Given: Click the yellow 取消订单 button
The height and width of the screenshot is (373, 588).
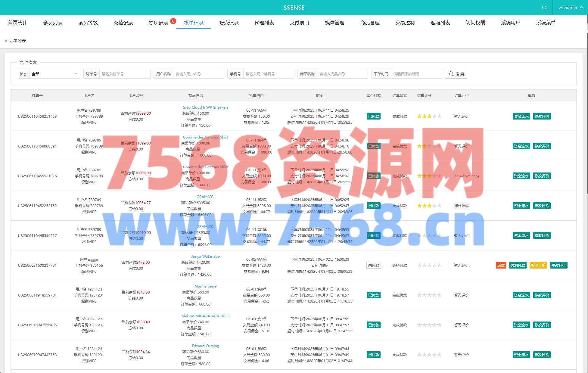Looking at the screenshot, I should pos(538,265).
